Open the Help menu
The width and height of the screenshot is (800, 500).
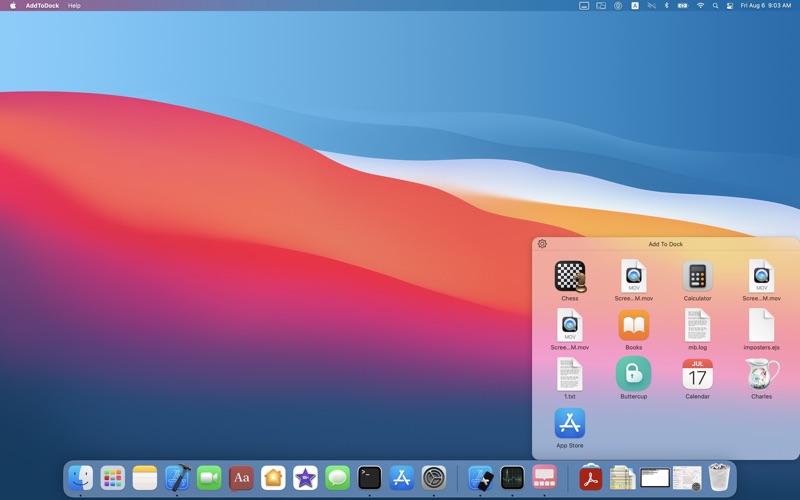click(x=74, y=6)
